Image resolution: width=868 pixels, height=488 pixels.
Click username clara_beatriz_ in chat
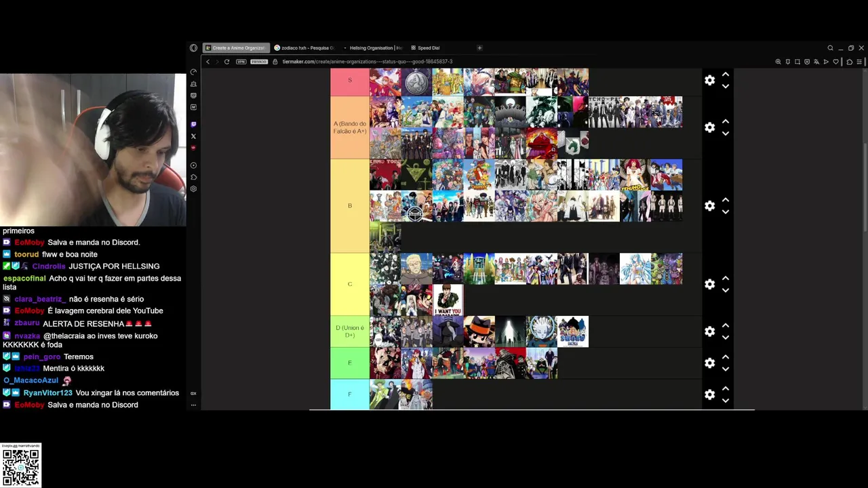point(40,299)
